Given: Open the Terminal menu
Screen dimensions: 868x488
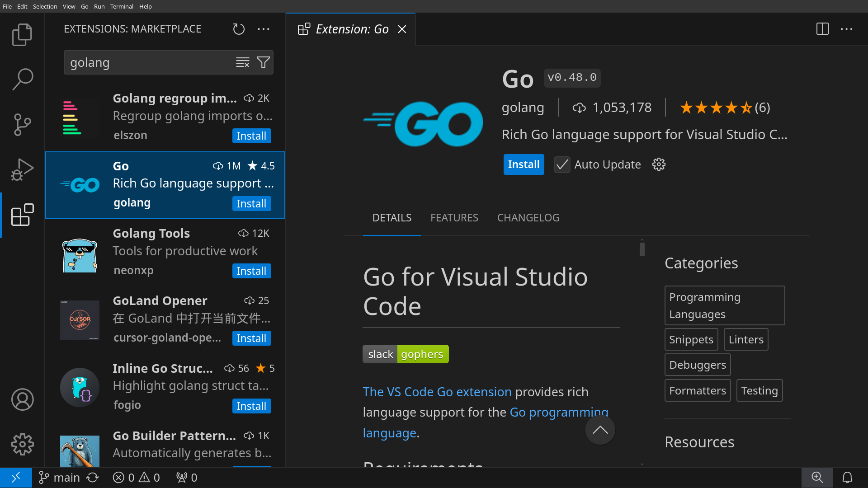Looking at the screenshot, I should click(x=122, y=6).
